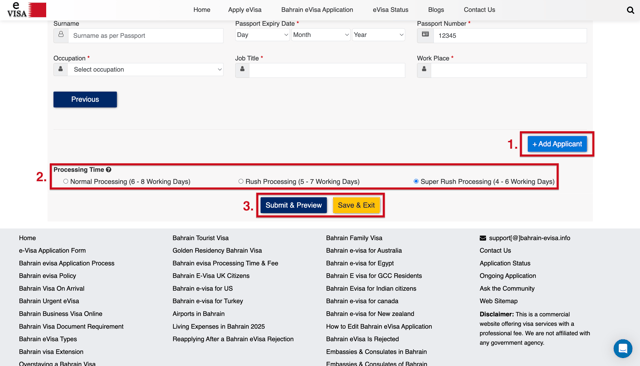640x366 pixels.
Task: Open Bahrain E-Visa UK Citizens link
Action: click(x=211, y=276)
